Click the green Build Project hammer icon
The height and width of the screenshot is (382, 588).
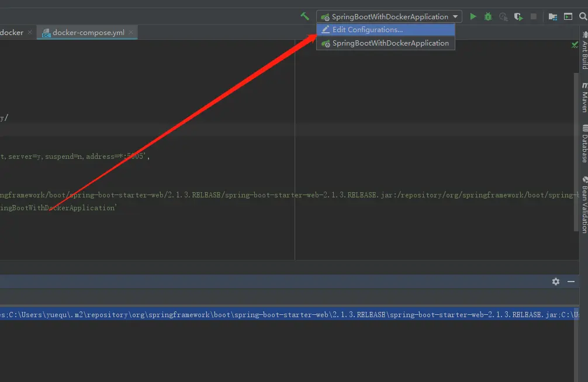[x=305, y=16]
